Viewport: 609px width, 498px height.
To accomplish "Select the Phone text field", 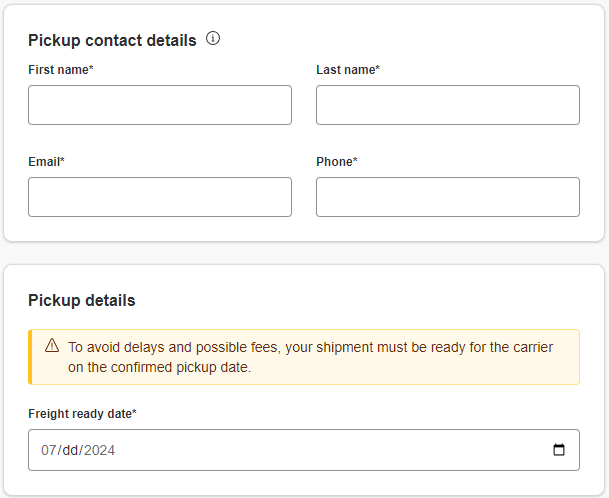I will tap(448, 197).
